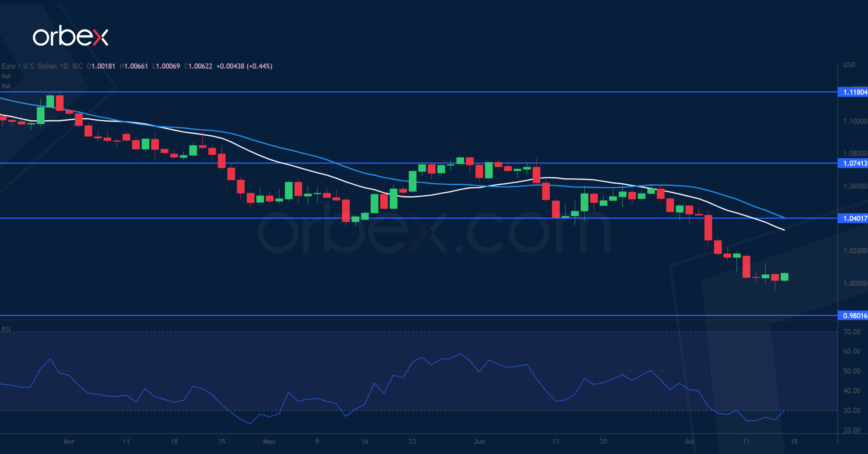Click the Euro / U.S. Dollar symbol title

point(29,66)
